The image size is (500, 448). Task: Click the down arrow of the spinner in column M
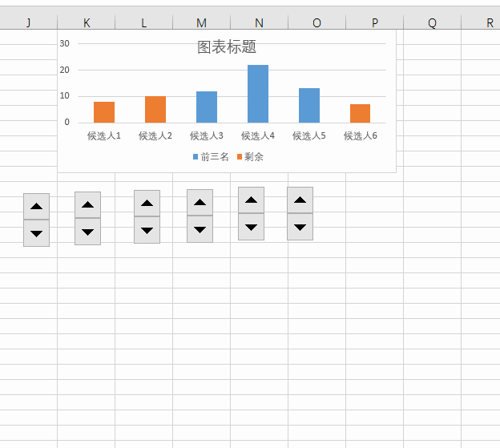tap(200, 229)
